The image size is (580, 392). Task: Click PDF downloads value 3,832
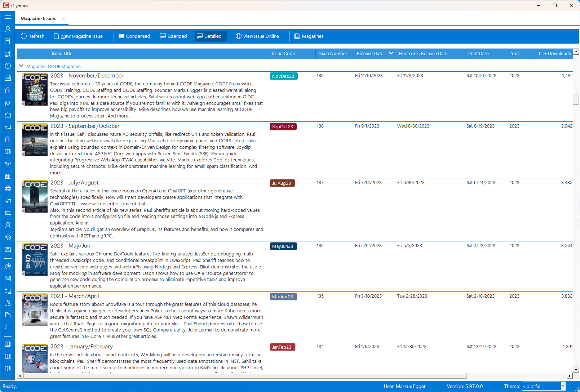tap(567, 296)
